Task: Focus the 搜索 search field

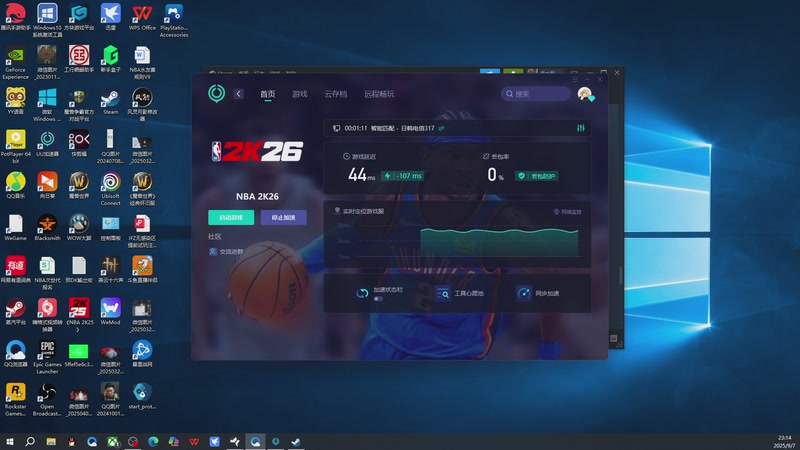Action: tap(535, 94)
